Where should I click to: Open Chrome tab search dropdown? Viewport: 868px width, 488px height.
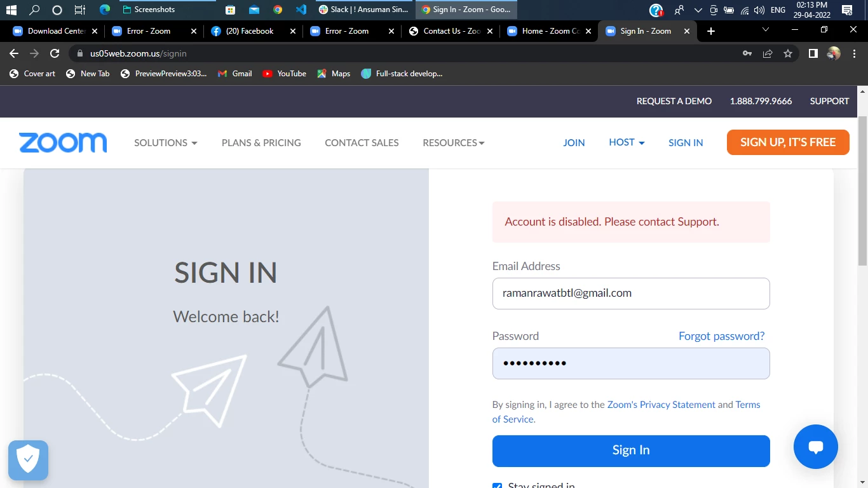click(x=766, y=29)
